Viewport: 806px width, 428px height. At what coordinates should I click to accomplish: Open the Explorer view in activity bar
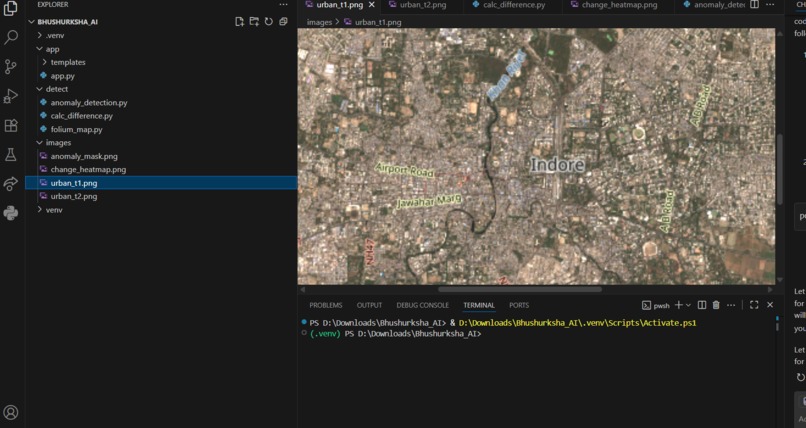(x=11, y=8)
